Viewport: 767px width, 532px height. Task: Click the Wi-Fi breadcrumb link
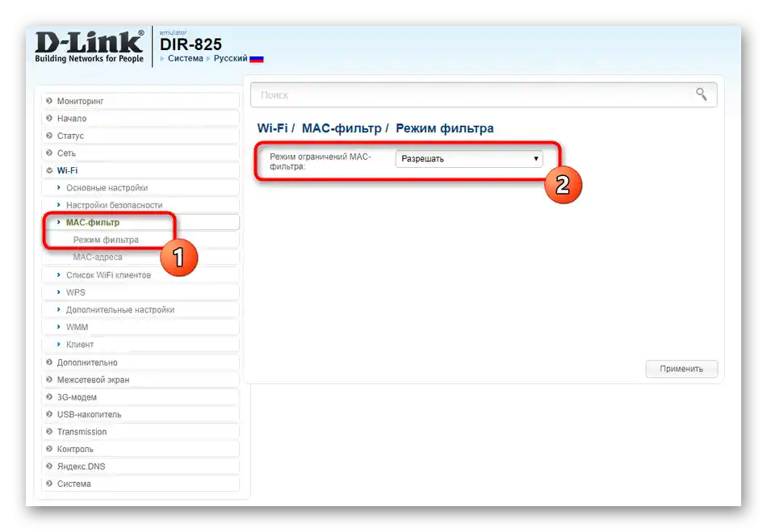point(272,128)
